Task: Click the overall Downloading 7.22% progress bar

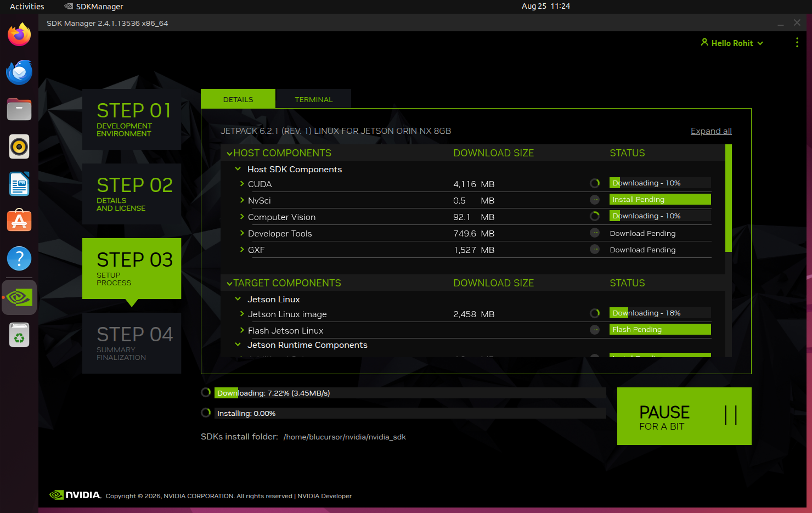Action: (x=410, y=393)
